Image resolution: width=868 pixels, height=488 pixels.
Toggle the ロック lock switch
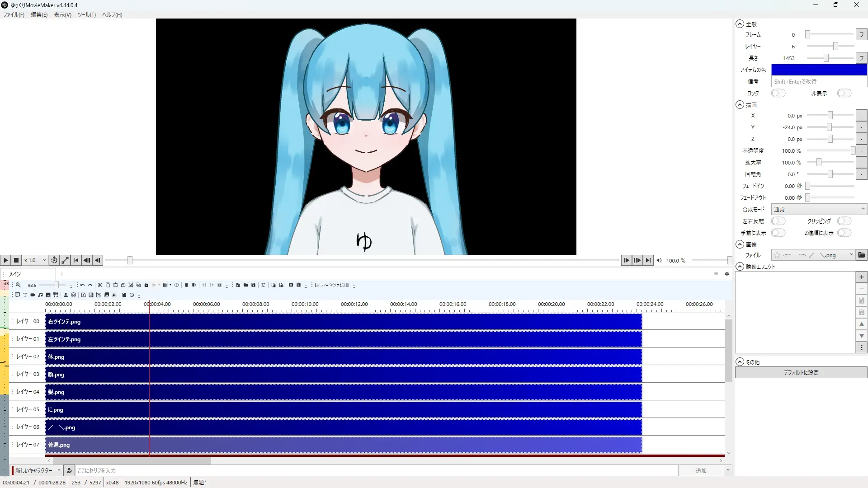click(778, 93)
